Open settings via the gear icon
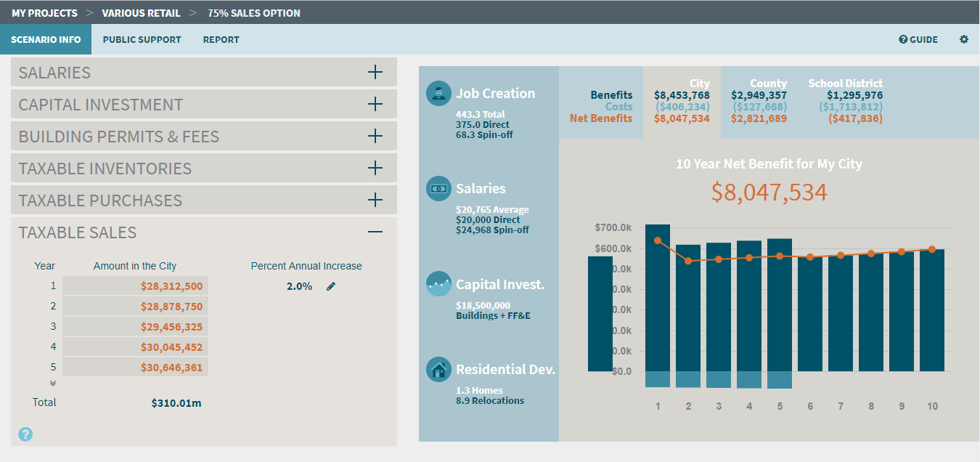Viewport: 980px width, 462px height. (x=964, y=39)
